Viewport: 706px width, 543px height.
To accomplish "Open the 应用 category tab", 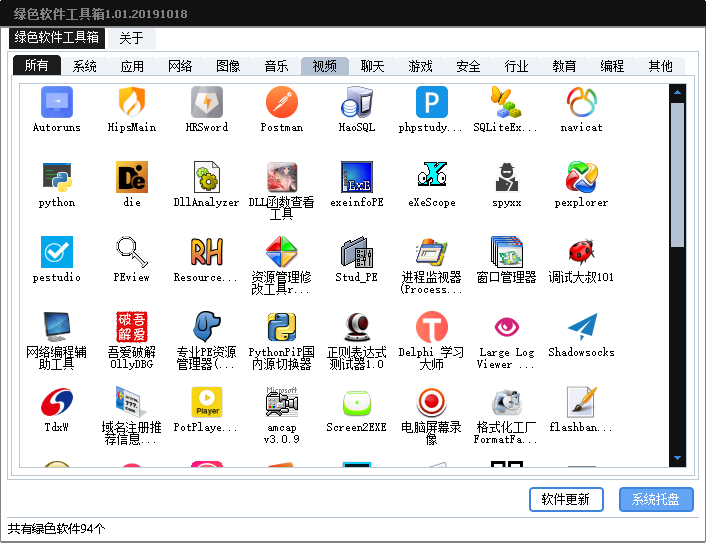I will click(132, 66).
